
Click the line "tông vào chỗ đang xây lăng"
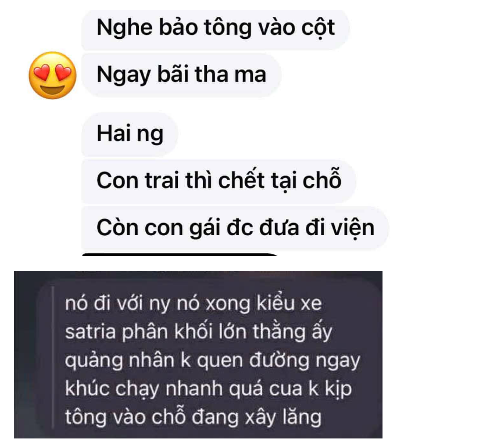[193, 417]
